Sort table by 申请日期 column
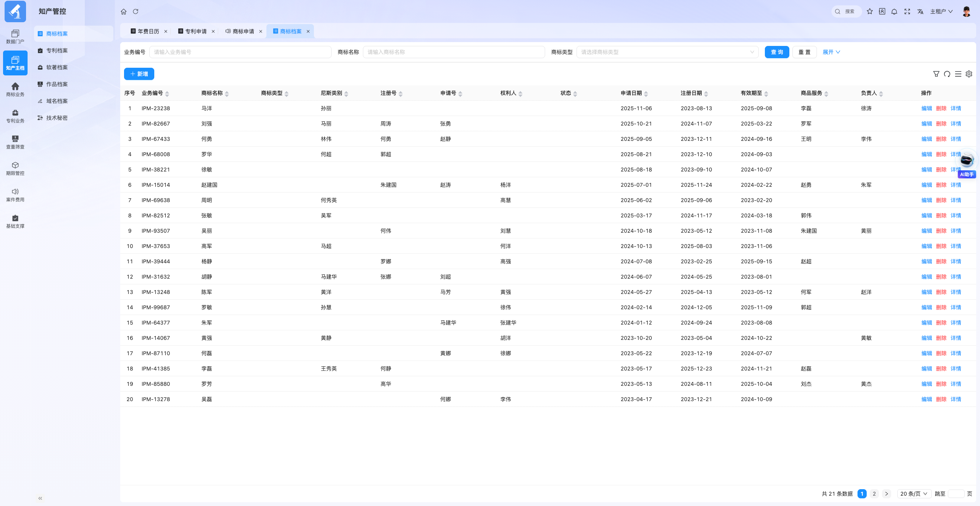The image size is (980, 506). [646, 93]
